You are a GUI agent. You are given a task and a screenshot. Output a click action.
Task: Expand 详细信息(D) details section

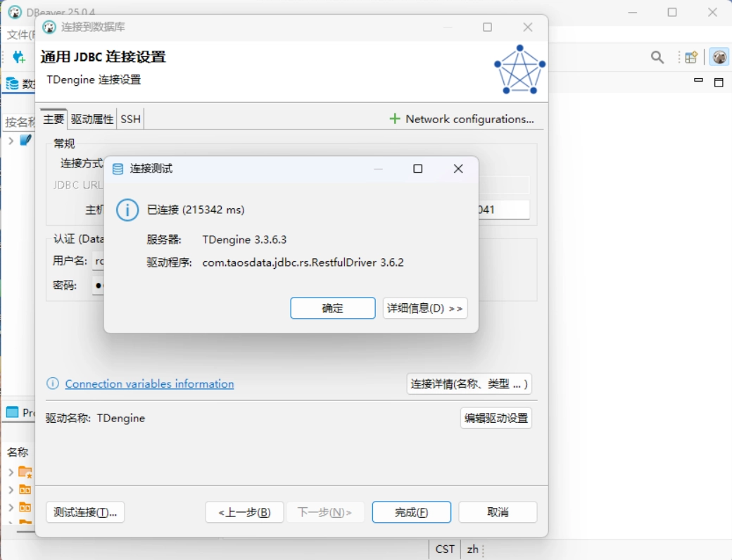[x=424, y=308]
